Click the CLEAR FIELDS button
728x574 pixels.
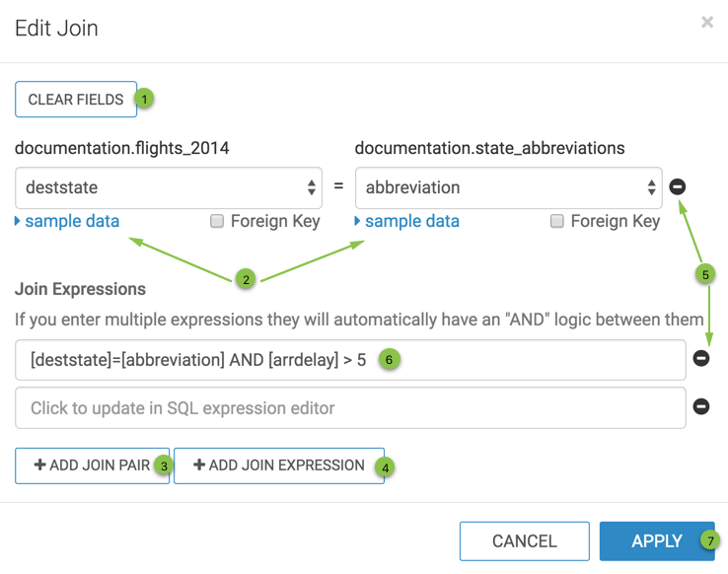(76, 100)
